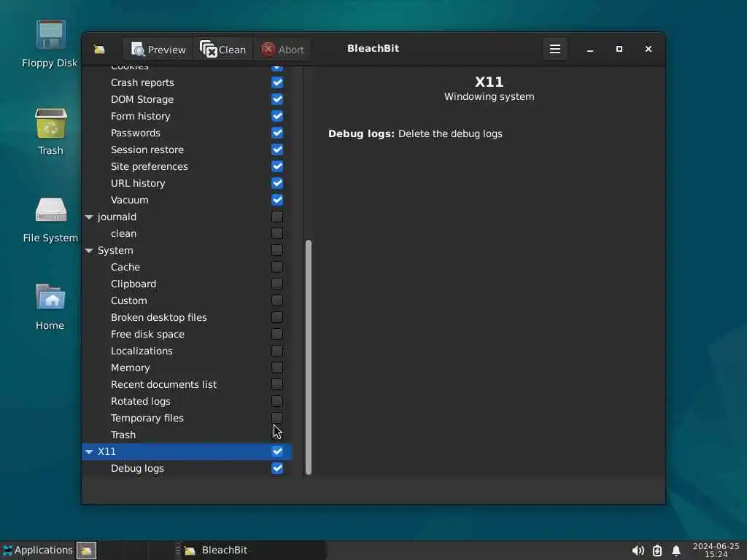This screenshot has width=747, height=560.
Task: Open the hamburger menu in BleachBit
Action: pos(554,49)
